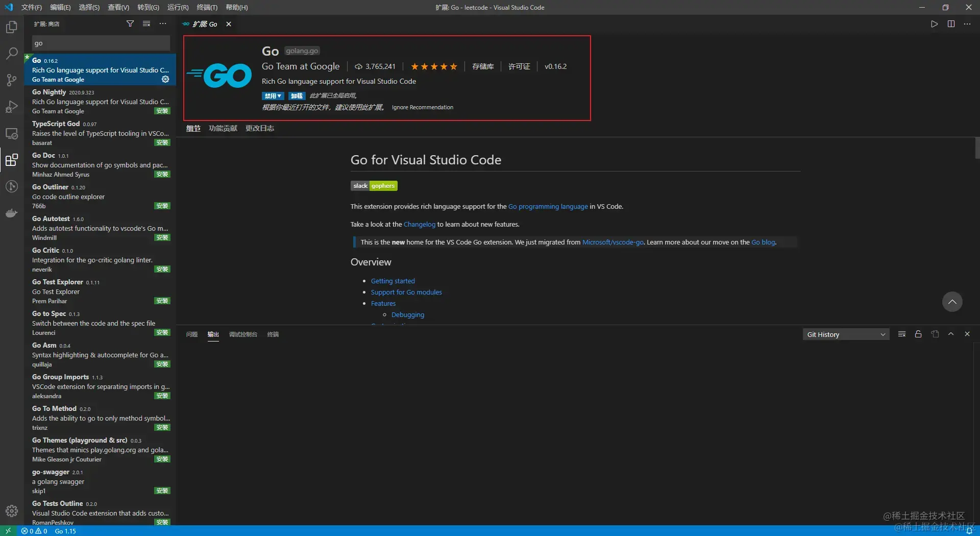980x536 pixels.
Task: Click the Go extension logo
Action: click(x=219, y=76)
